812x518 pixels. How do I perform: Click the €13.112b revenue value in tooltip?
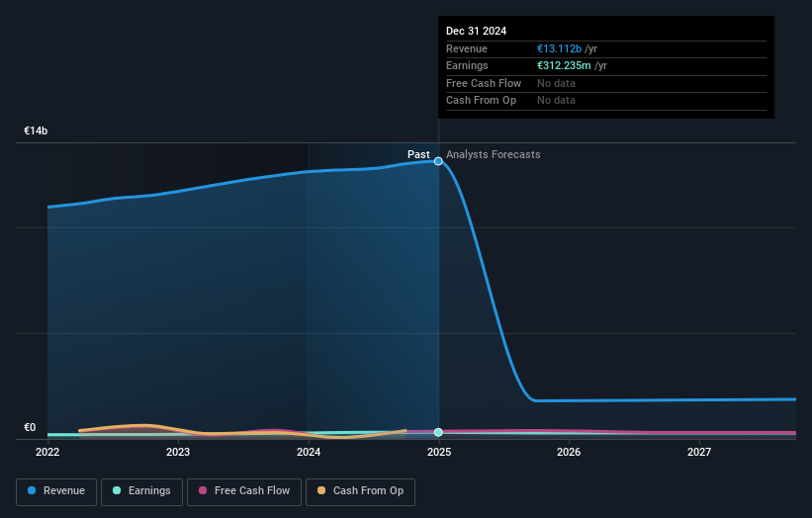[559, 48]
